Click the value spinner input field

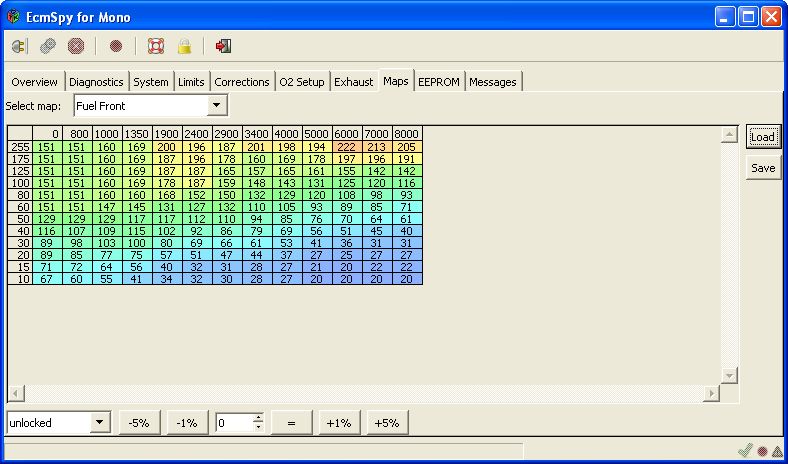[x=234, y=423]
